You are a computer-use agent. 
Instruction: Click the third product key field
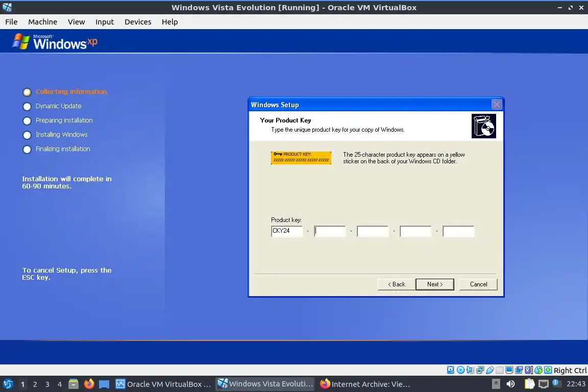tap(373, 231)
